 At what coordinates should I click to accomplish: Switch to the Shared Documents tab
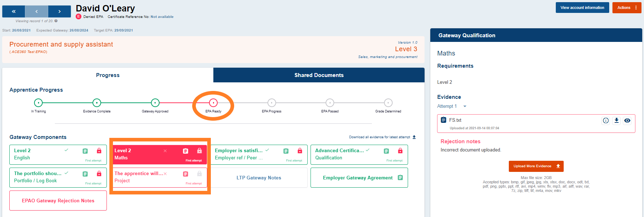pos(319,75)
